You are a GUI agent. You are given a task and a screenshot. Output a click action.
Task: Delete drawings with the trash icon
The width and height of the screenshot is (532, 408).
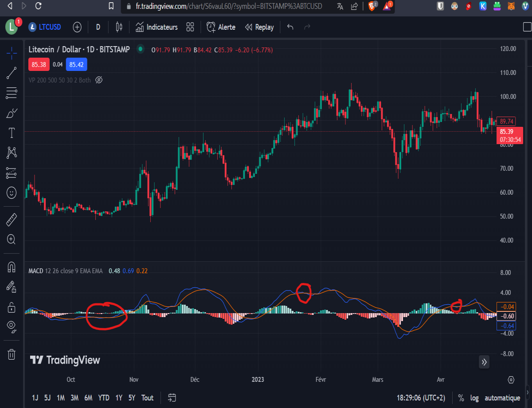pyautogui.click(x=12, y=354)
